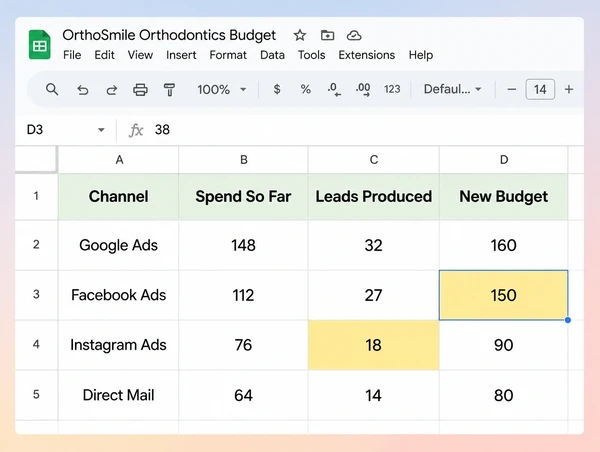The image size is (600, 452).
Task: Select highlighted leads cell 18
Action: 373,345
